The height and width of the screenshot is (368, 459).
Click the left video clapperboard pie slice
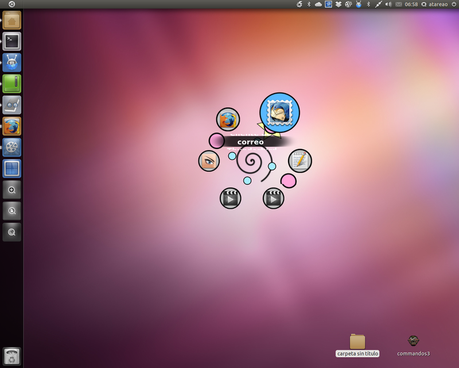(x=230, y=198)
